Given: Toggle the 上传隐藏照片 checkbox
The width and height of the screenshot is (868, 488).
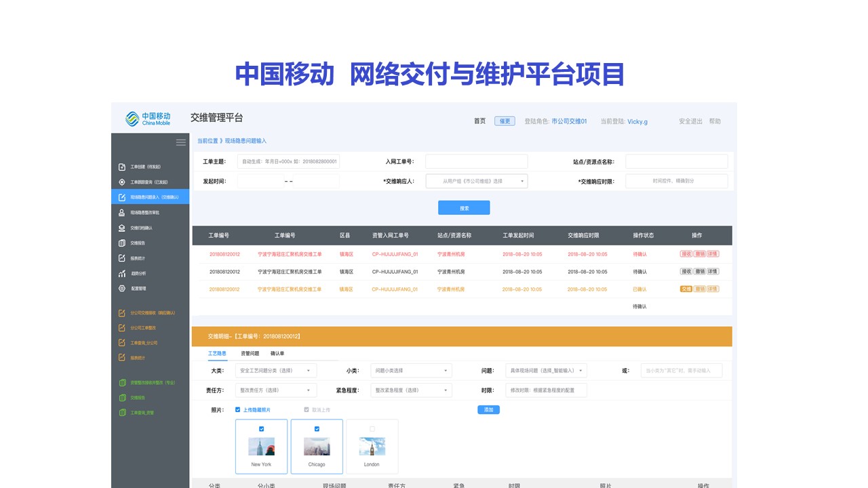Looking at the screenshot, I should pyautogui.click(x=237, y=409).
